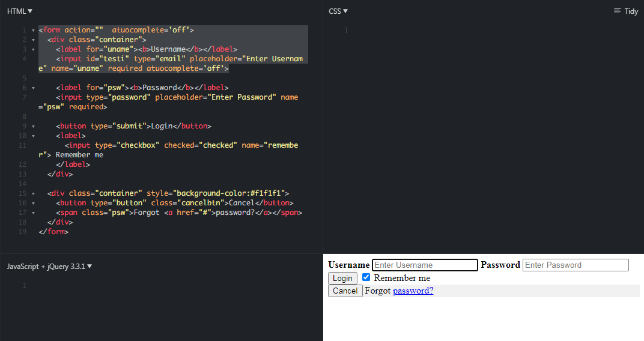Click the Login button in preview
Viewport: 644px width, 341px height.
point(342,278)
